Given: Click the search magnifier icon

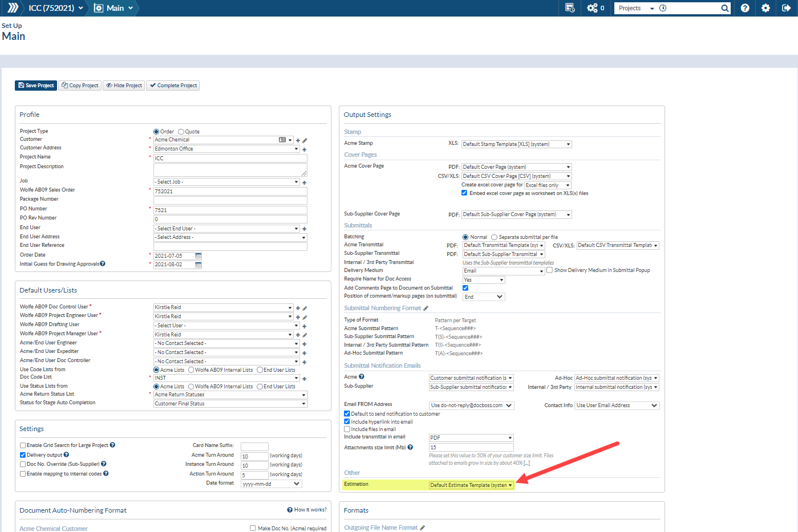Looking at the screenshot, I should click(x=724, y=8).
